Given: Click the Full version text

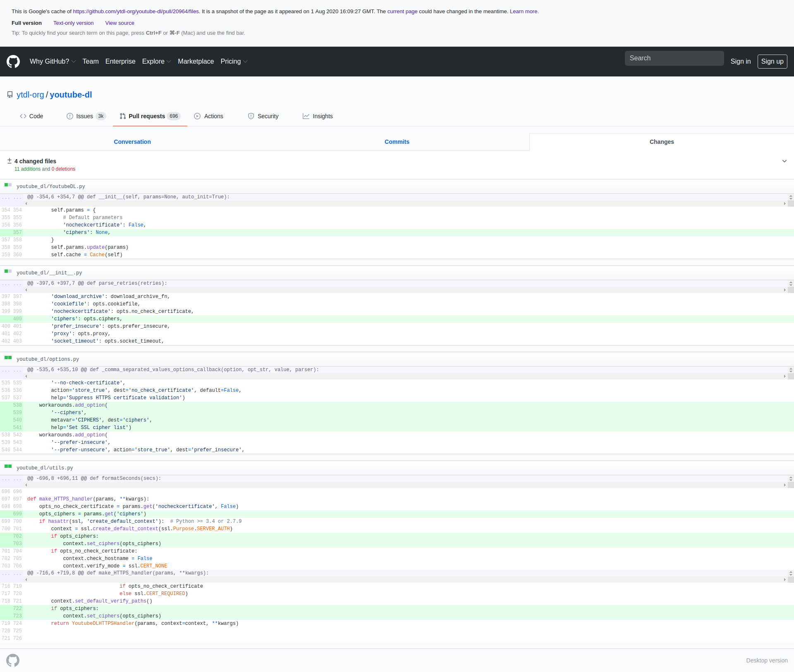Looking at the screenshot, I should [x=27, y=23].
